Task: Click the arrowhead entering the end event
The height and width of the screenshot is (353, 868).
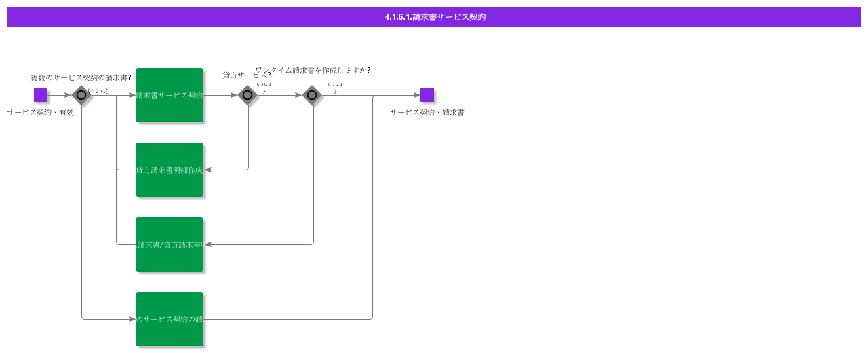Action: [x=416, y=95]
